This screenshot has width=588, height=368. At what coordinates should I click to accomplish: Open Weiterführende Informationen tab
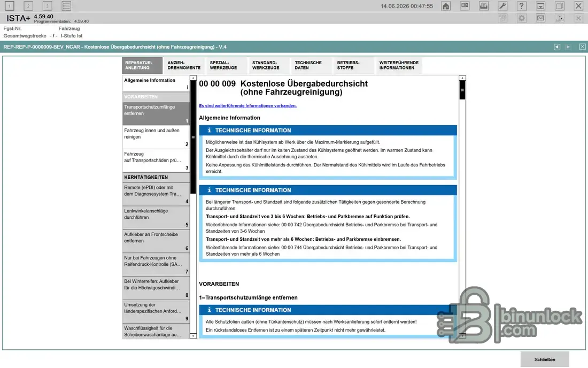(399, 65)
